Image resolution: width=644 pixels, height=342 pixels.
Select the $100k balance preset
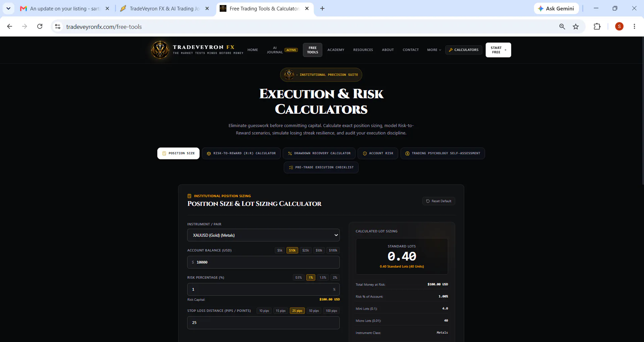pyautogui.click(x=333, y=250)
